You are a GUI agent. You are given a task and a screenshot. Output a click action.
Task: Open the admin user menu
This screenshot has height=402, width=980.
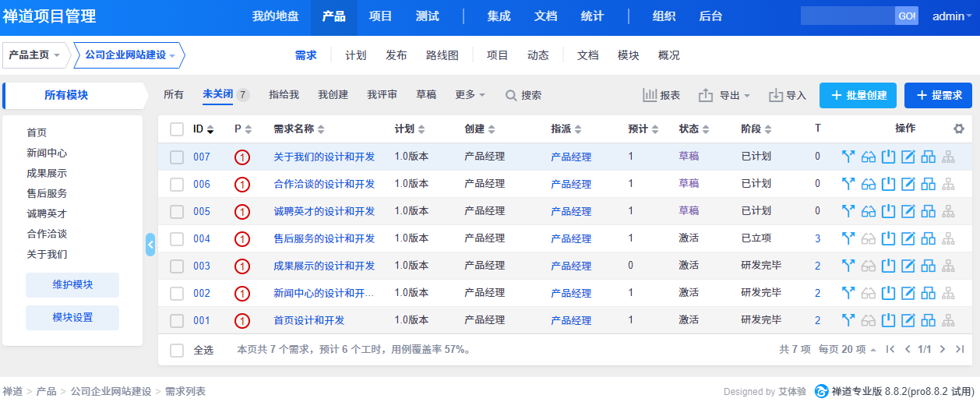[952, 16]
